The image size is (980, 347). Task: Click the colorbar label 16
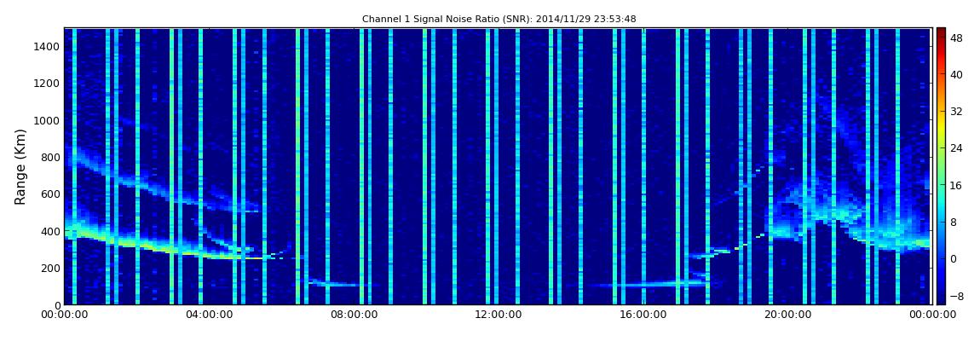tap(958, 185)
